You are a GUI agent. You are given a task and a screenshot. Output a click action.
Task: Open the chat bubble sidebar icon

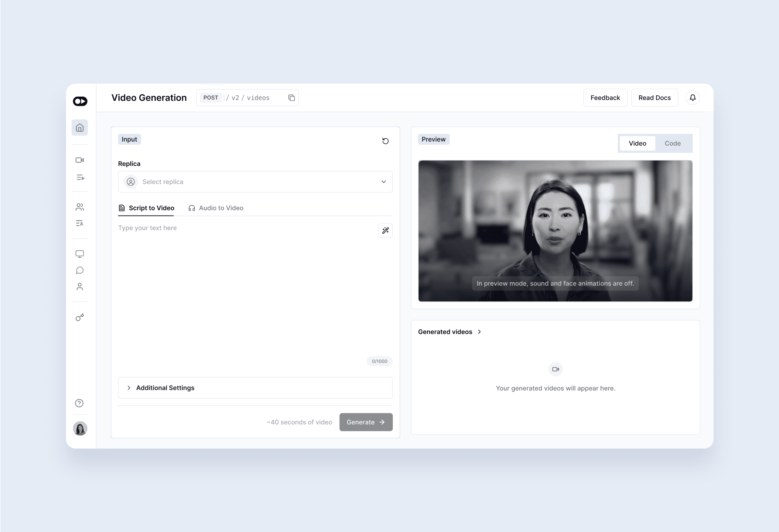[x=79, y=270]
